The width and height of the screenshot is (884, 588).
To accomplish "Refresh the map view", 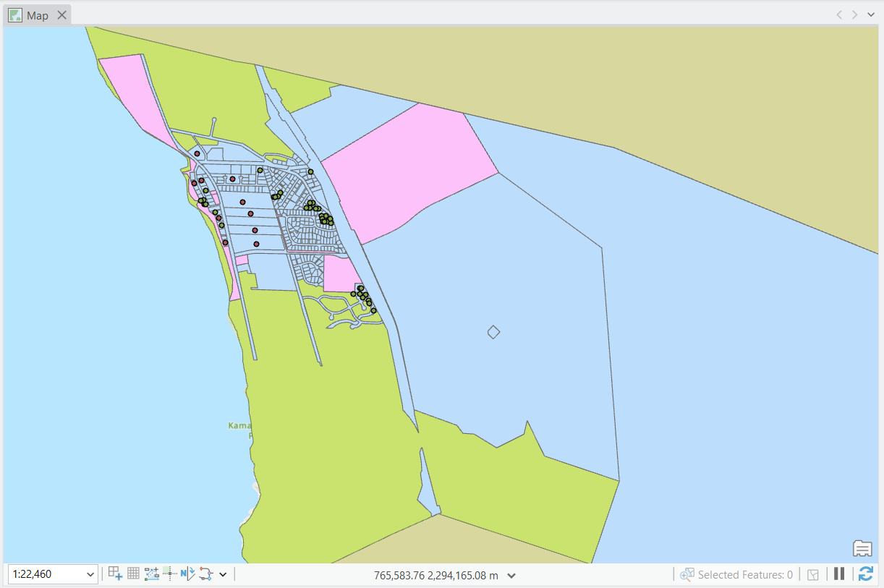I will coord(866,574).
